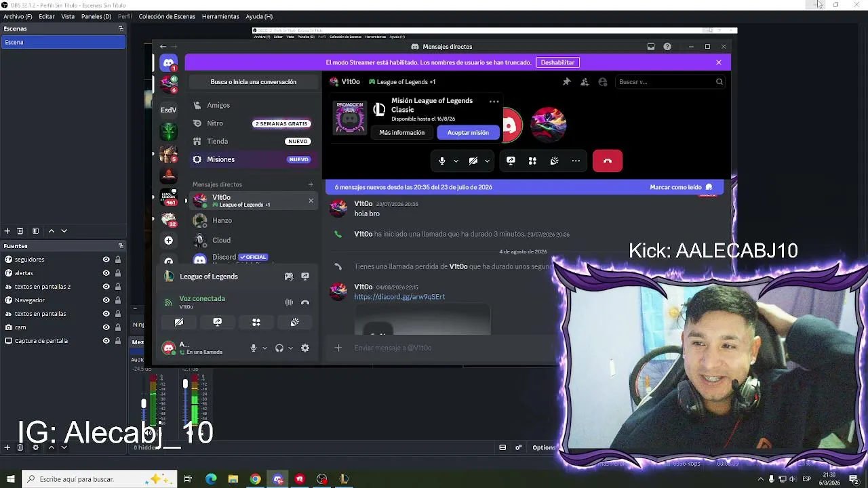Screen dimensions: 868x488
Task: Expand microphone options arrow in call controls
Action: (456, 161)
